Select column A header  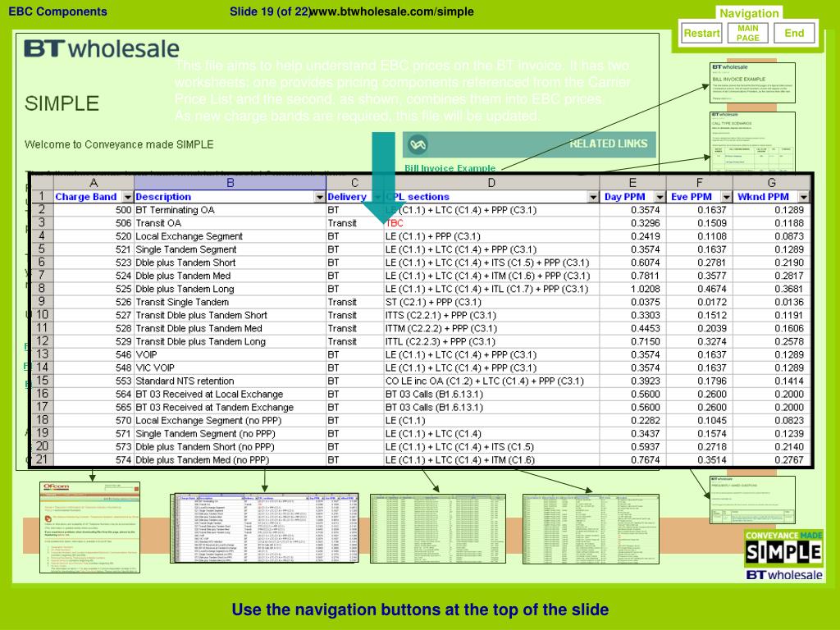tap(94, 183)
